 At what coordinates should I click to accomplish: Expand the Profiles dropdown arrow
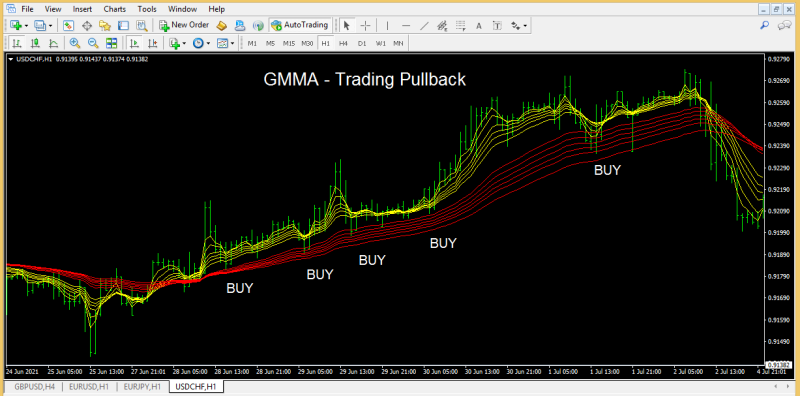tap(50, 26)
